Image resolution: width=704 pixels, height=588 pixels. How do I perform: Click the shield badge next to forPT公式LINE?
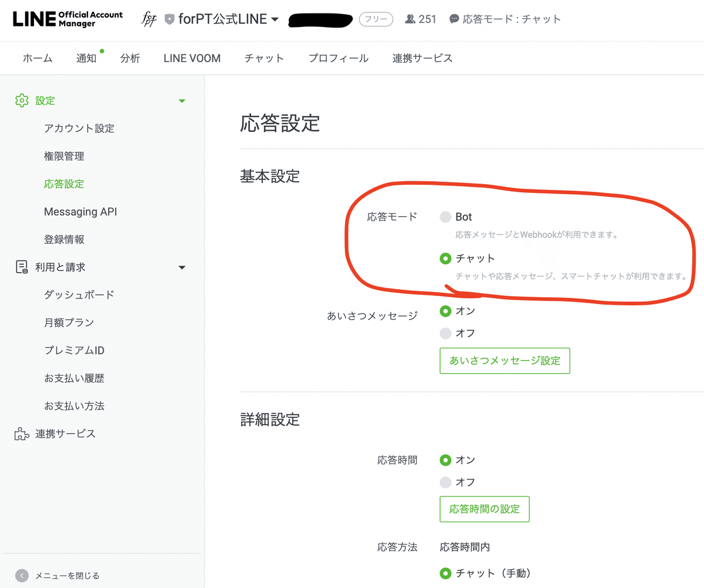(170, 18)
